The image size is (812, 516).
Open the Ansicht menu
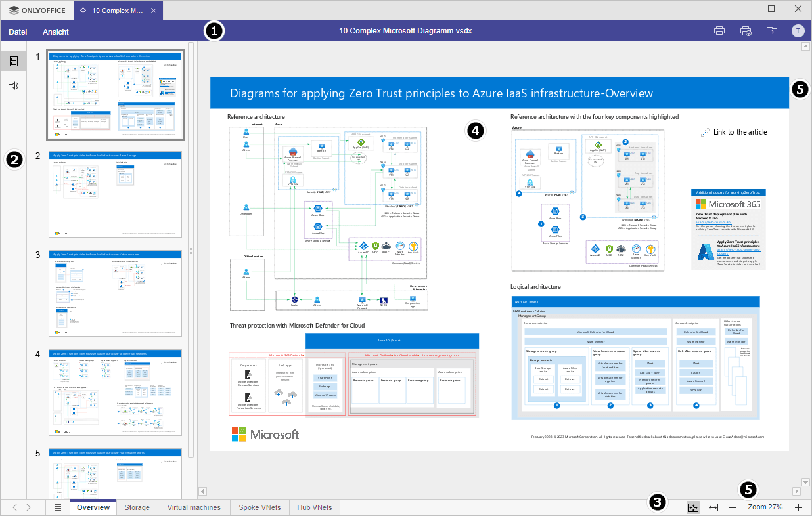[x=56, y=32]
